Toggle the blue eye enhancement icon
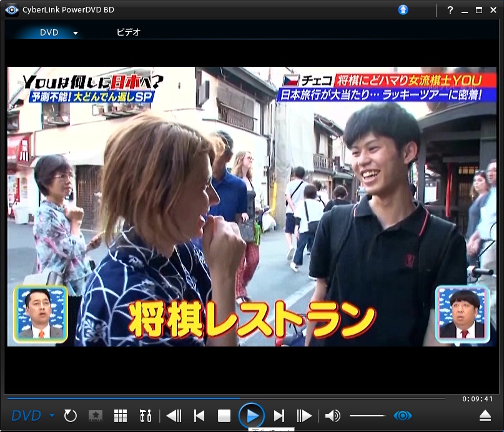504x432 pixels. [x=403, y=416]
